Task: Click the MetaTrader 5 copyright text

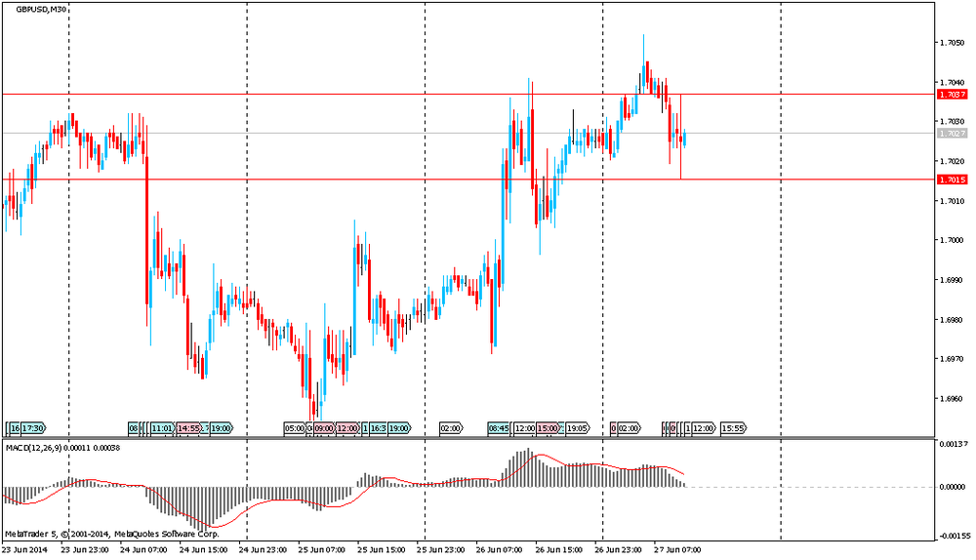Action: tap(112, 534)
